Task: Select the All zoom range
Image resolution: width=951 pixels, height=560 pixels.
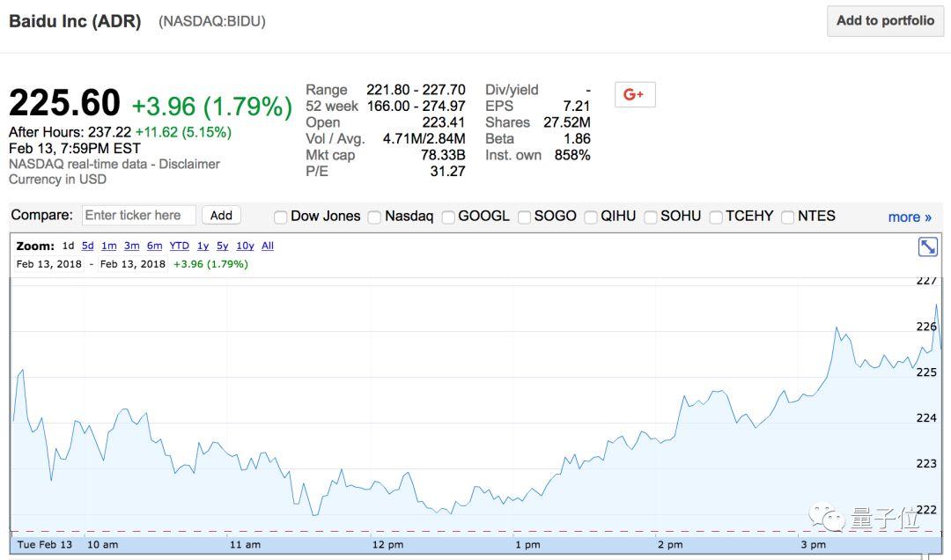Action: click(x=268, y=246)
